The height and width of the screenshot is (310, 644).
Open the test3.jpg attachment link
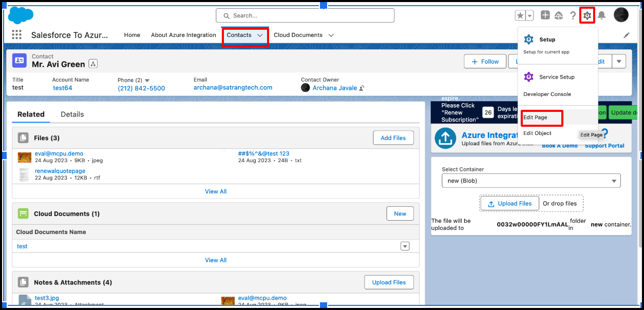47,298
